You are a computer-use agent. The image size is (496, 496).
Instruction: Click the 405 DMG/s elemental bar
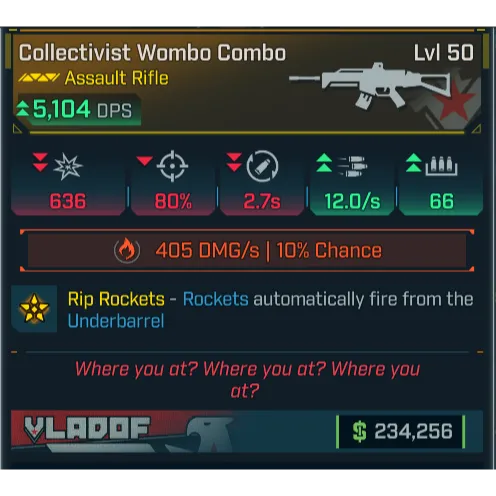[x=247, y=250]
